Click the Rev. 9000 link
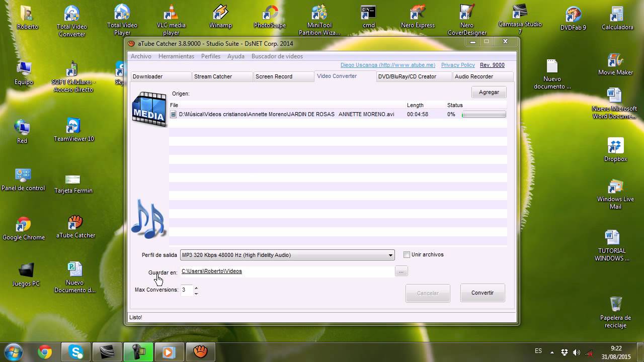 492,65
